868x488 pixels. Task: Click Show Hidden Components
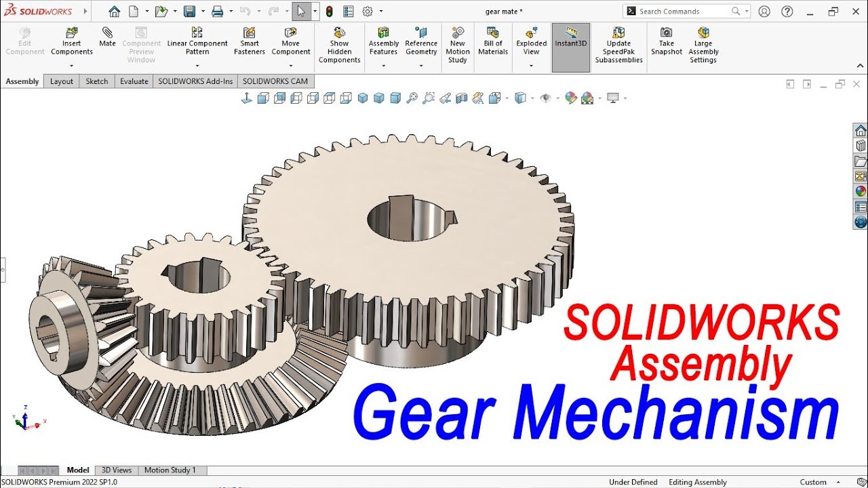[340, 46]
